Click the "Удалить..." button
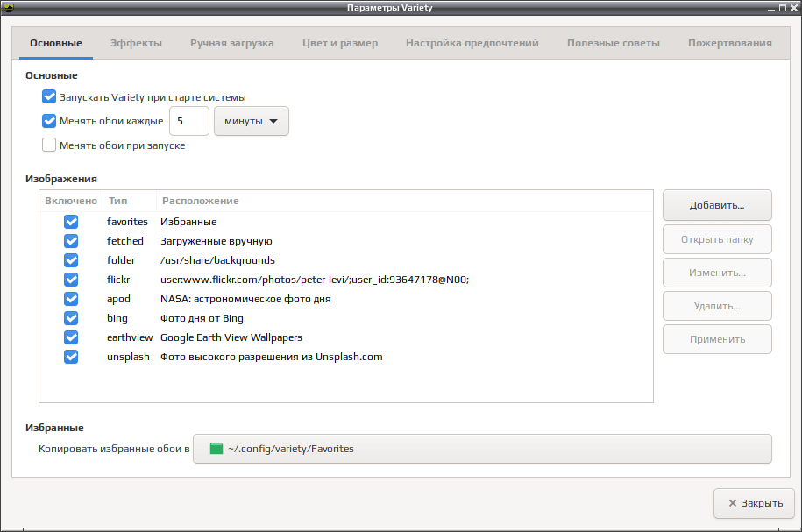Viewport: 802px width, 532px height. point(717,306)
